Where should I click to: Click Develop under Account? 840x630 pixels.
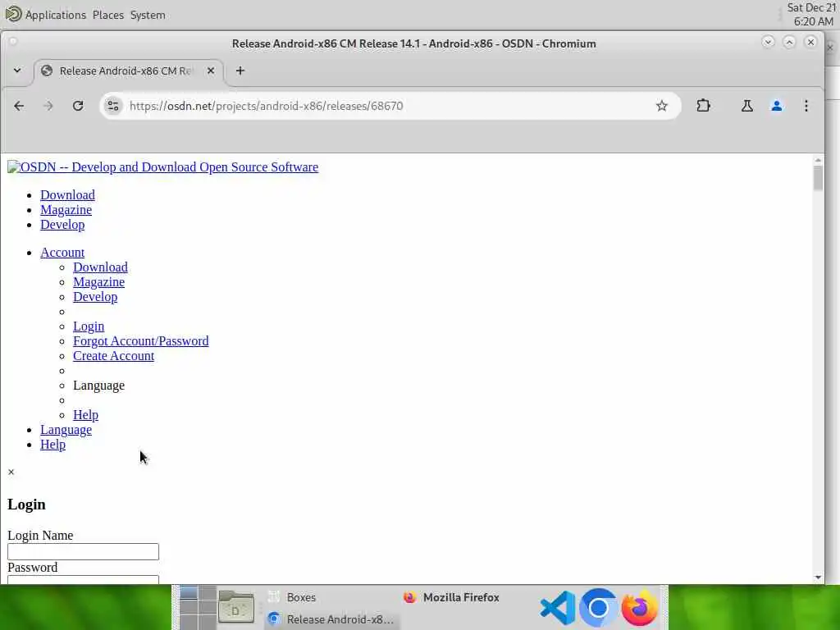95,297
